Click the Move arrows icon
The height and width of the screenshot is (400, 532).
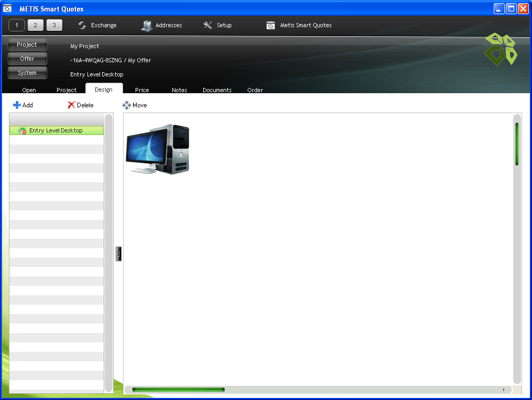click(x=127, y=105)
